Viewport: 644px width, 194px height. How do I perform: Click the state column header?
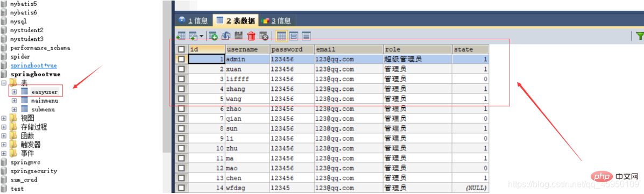(471, 49)
